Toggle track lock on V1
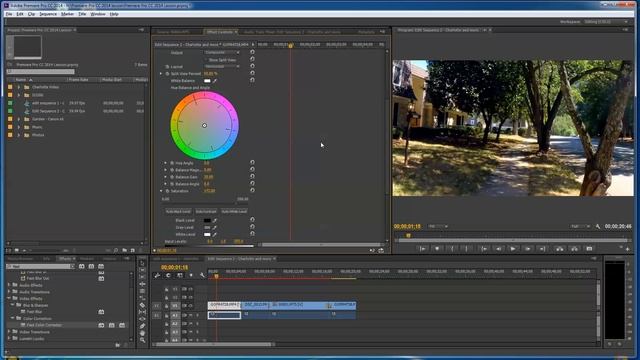Screen dimensions: 640x360 click(x=167, y=306)
